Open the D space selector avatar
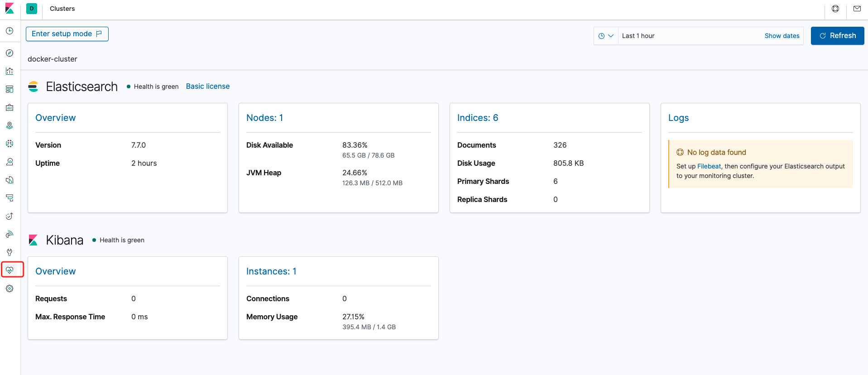 click(x=32, y=9)
